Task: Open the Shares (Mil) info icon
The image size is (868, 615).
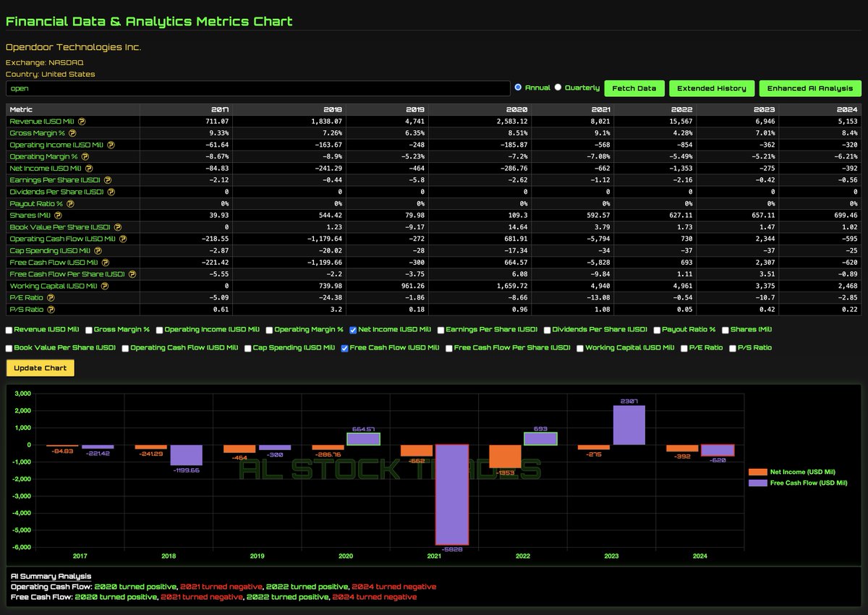Action: coord(58,216)
